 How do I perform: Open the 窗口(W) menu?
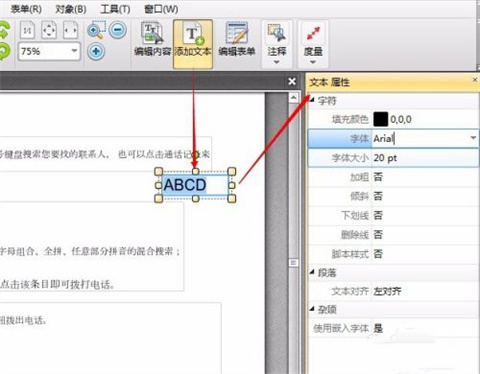pos(161,9)
